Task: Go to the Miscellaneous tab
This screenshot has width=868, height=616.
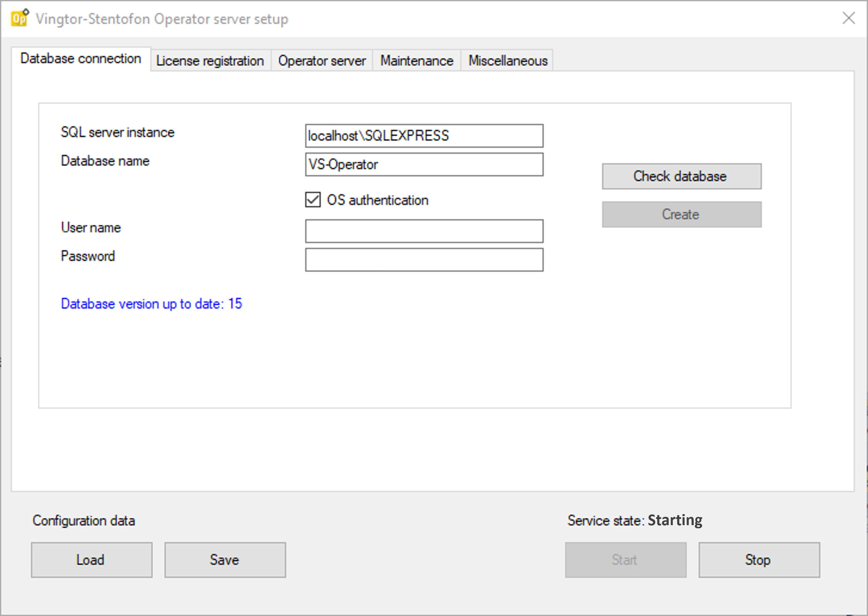Action: tap(508, 61)
